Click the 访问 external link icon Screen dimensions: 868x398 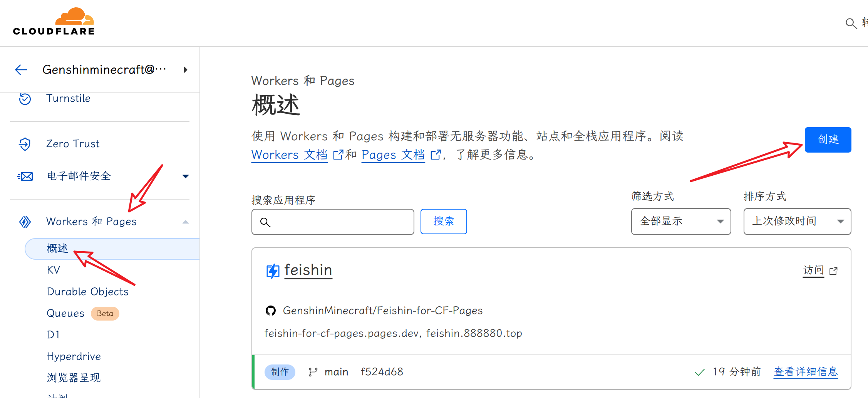click(x=833, y=271)
